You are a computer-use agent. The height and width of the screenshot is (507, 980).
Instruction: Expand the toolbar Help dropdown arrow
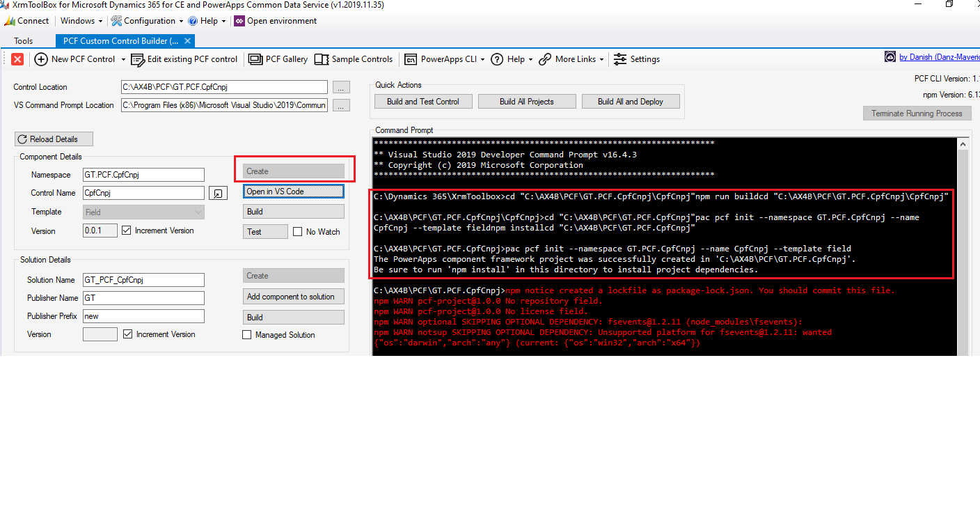(530, 59)
